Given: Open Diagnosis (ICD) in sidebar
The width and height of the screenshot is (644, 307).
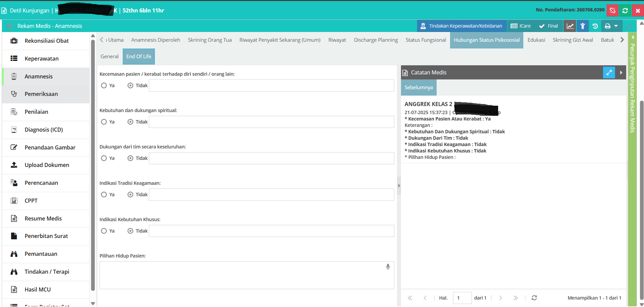Looking at the screenshot, I should tap(46, 130).
